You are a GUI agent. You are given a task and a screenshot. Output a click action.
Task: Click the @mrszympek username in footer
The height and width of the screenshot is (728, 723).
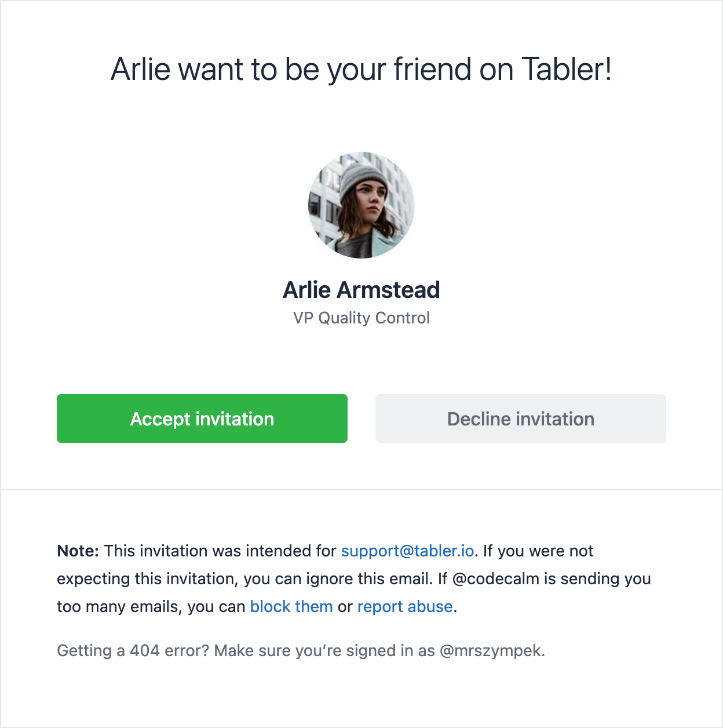491,650
